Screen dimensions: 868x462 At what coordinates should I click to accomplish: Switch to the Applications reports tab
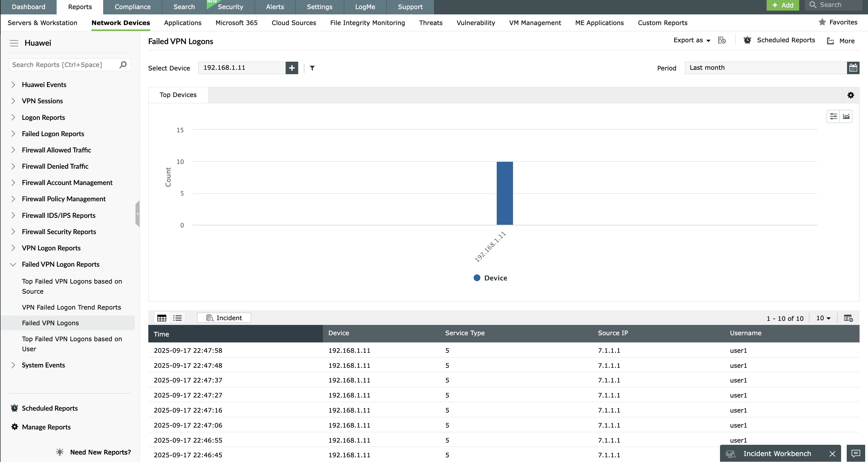pyautogui.click(x=183, y=23)
